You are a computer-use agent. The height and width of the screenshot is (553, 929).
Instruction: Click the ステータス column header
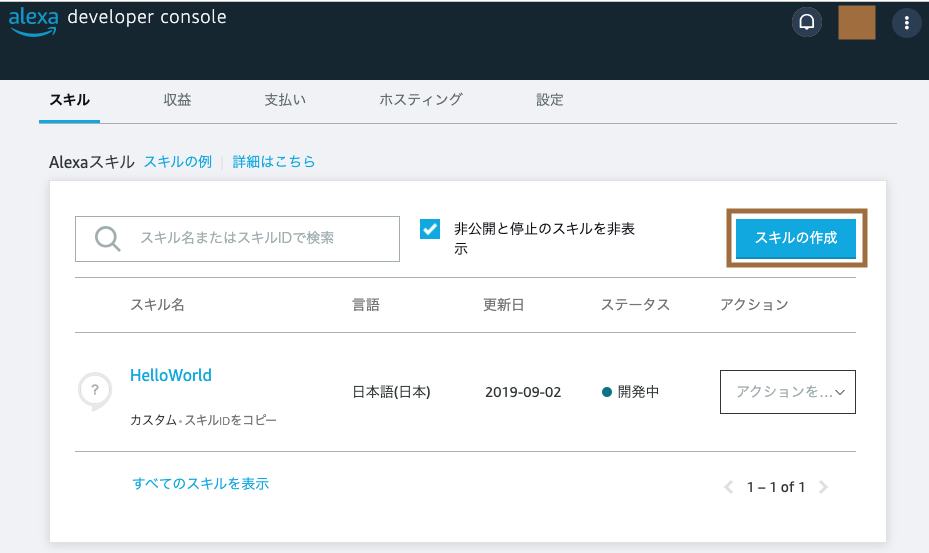(x=635, y=305)
